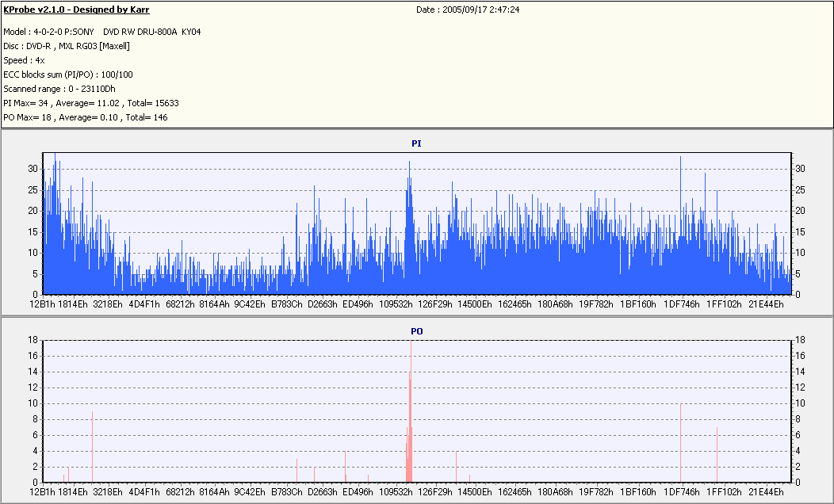This screenshot has height=504, width=834.
Task: Select the 21E44Eh label under the PI chart
Action: click(766, 304)
